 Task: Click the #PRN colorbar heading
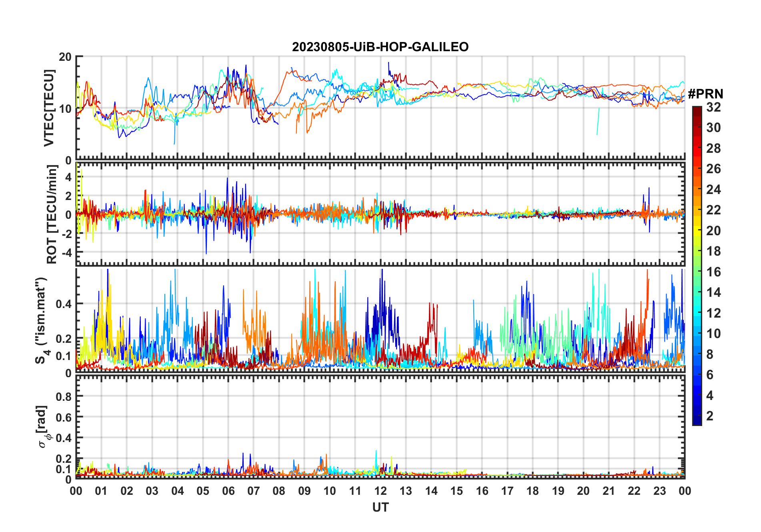[705, 94]
